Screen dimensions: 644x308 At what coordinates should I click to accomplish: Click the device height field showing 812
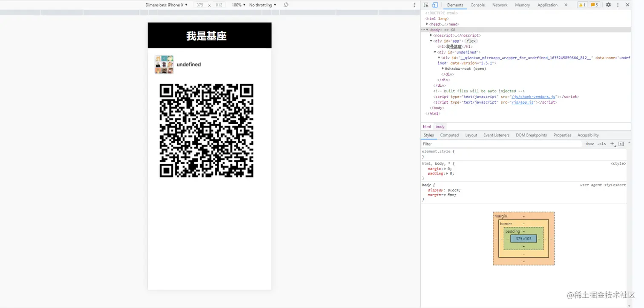click(219, 5)
